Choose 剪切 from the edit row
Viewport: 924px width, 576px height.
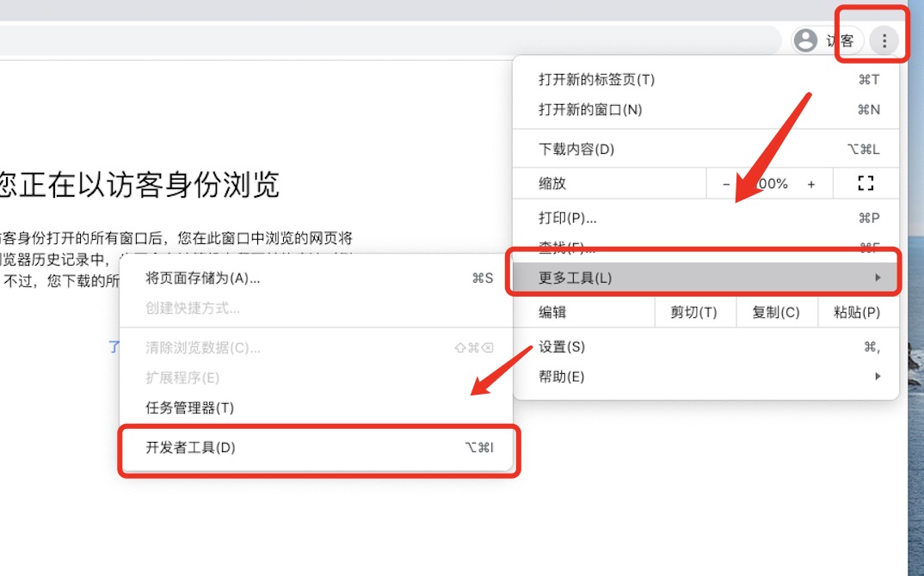pos(695,312)
